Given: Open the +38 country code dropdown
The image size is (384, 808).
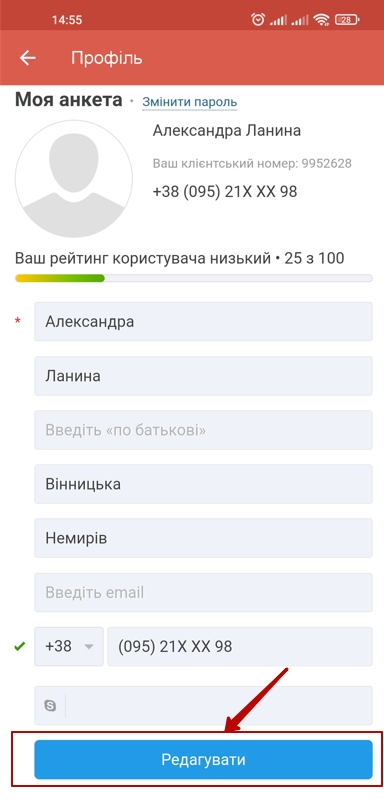Looking at the screenshot, I should click(69, 646).
